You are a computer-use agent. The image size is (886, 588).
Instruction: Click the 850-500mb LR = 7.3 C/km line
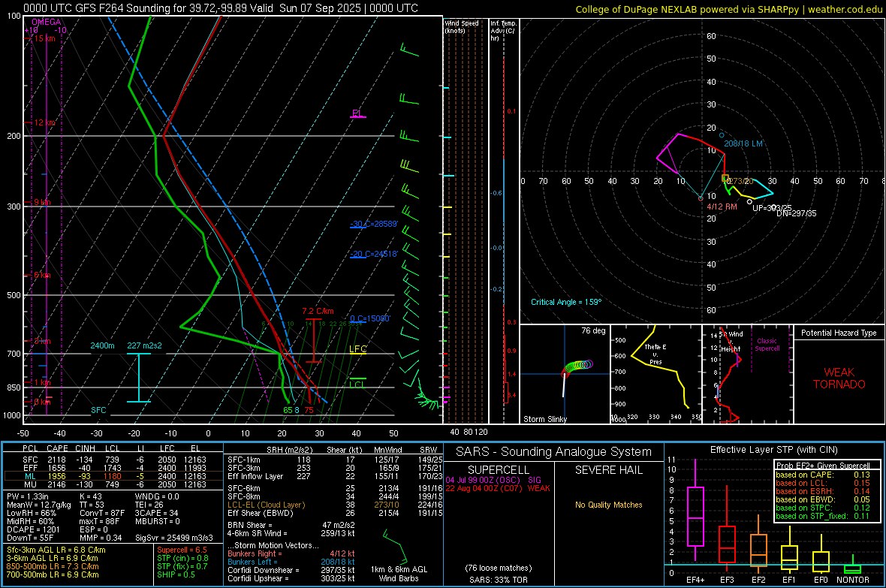click(53, 566)
